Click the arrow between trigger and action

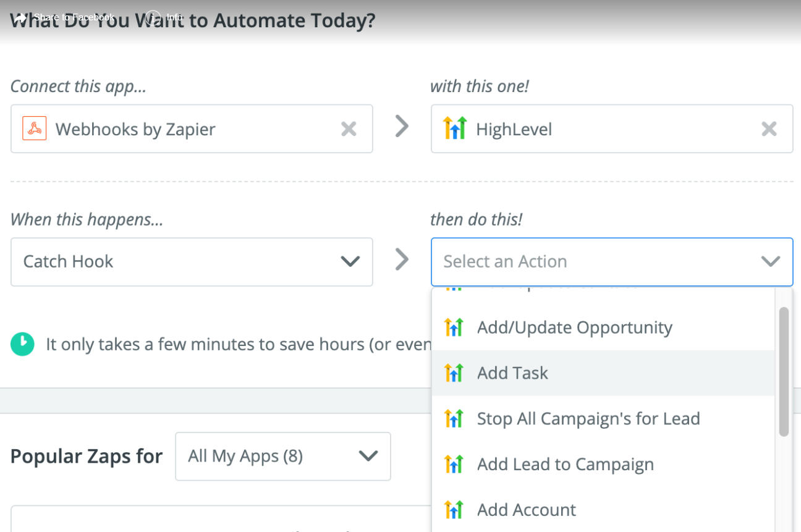pyautogui.click(x=402, y=260)
